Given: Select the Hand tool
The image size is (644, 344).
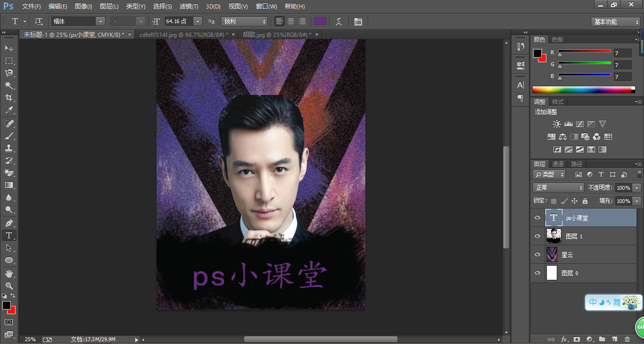Looking at the screenshot, I should [9, 273].
